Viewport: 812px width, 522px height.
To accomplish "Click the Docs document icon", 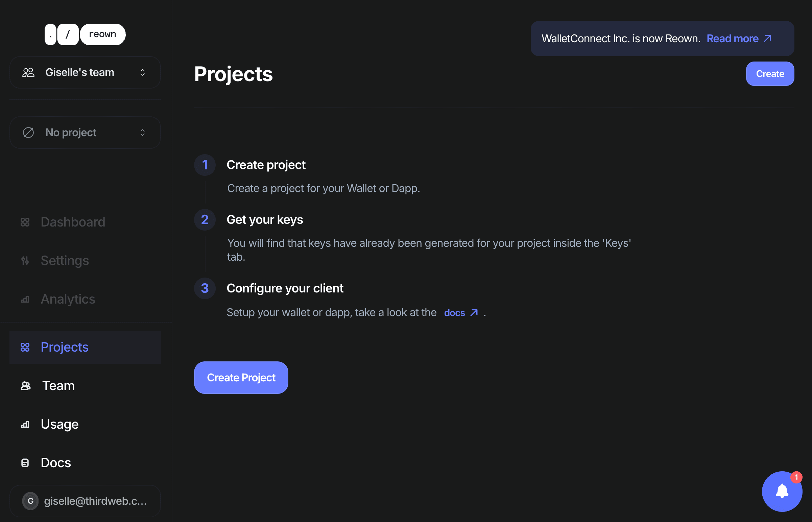I will tap(25, 463).
